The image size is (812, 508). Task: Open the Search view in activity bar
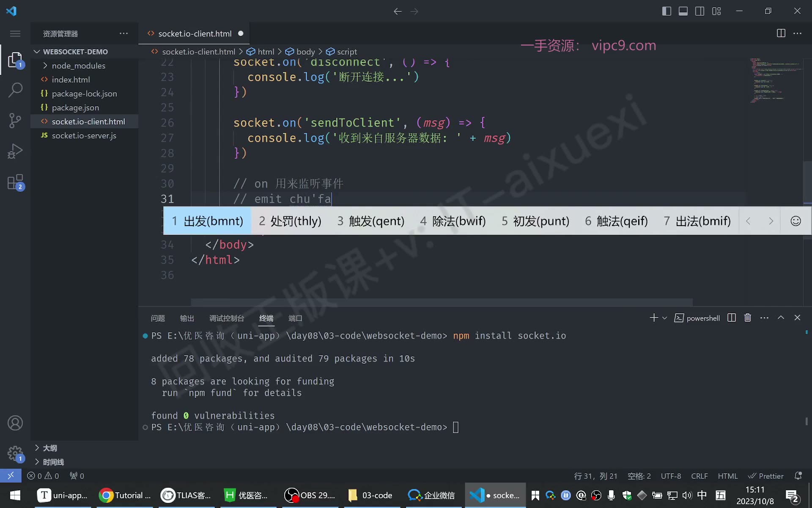[x=15, y=90]
